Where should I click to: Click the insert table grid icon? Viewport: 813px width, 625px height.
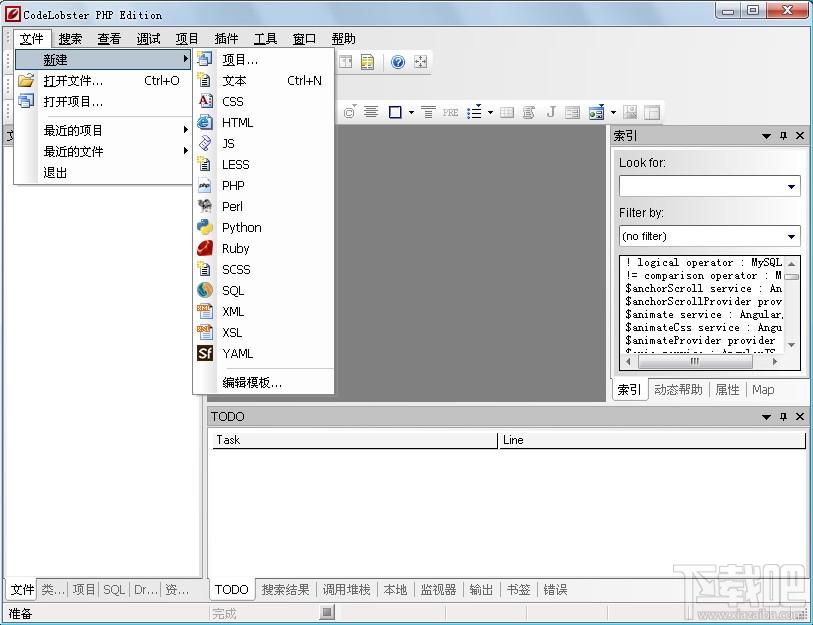(507, 112)
